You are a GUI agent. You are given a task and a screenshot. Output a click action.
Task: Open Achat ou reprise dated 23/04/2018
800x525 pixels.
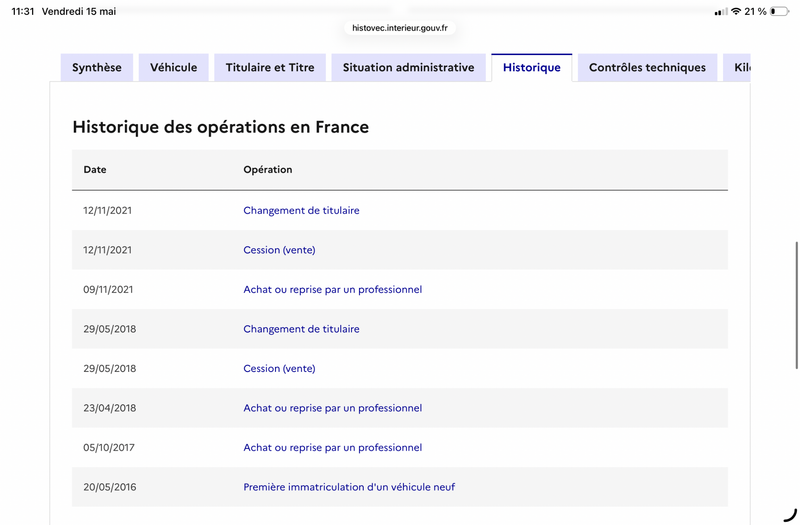coord(333,408)
